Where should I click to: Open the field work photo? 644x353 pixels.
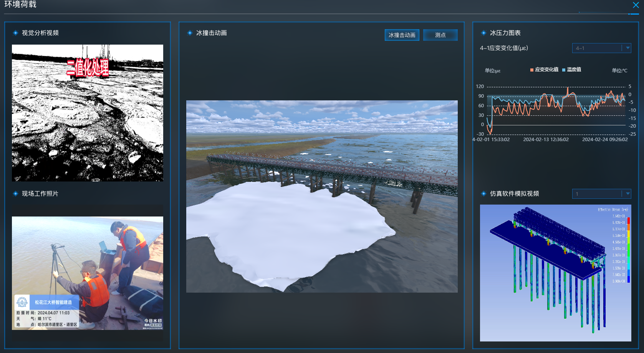tap(88, 273)
